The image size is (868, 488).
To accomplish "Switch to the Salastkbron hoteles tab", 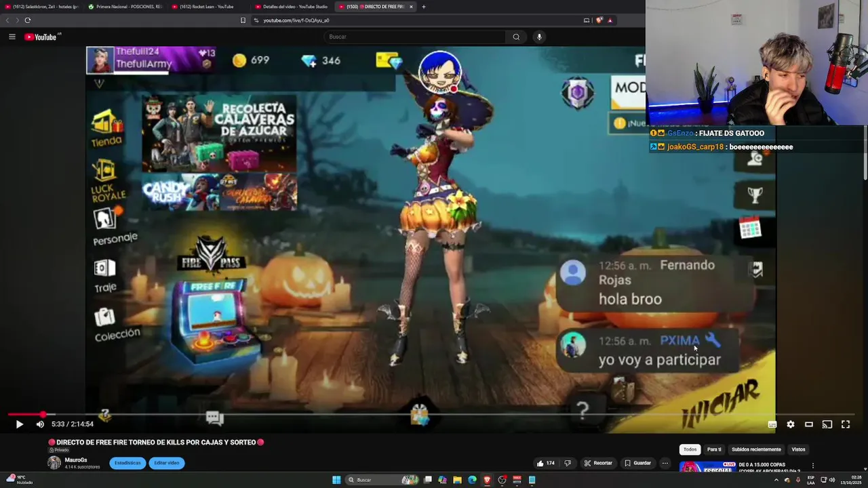I will coord(41,7).
